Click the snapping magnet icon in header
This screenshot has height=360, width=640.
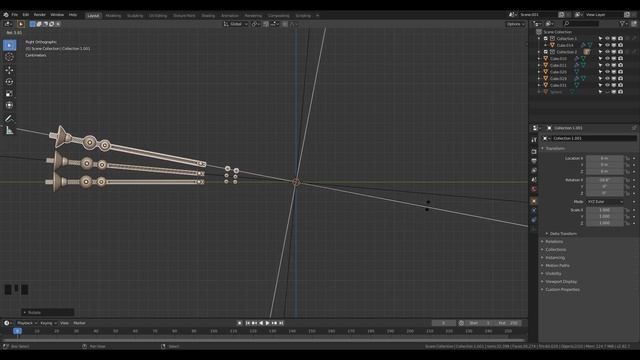pyautogui.click(x=266, y=24)
